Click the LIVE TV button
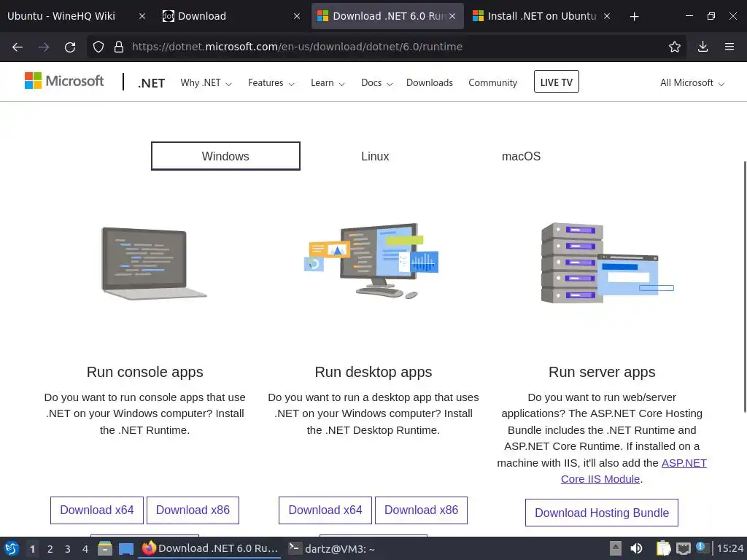This screenshot has height=560, width=747. [x=556, y=82]
